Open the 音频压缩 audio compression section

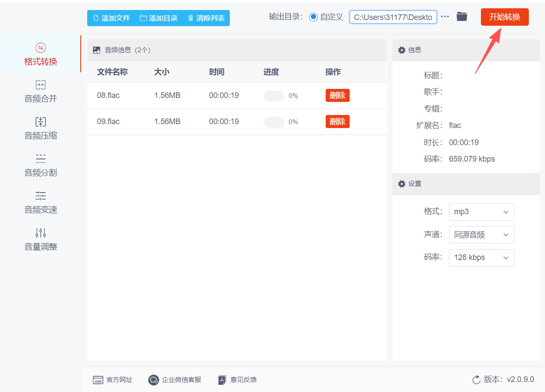click(x=41, y=128)
